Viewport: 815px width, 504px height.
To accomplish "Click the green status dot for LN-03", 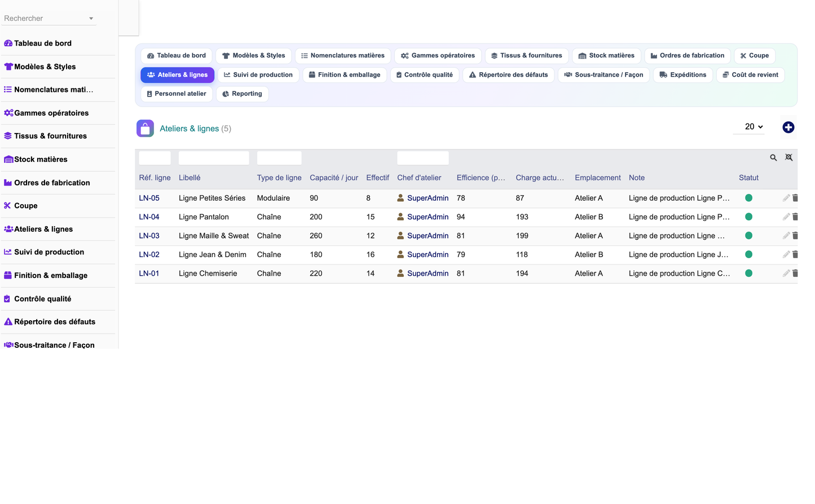I will (748, 236).
